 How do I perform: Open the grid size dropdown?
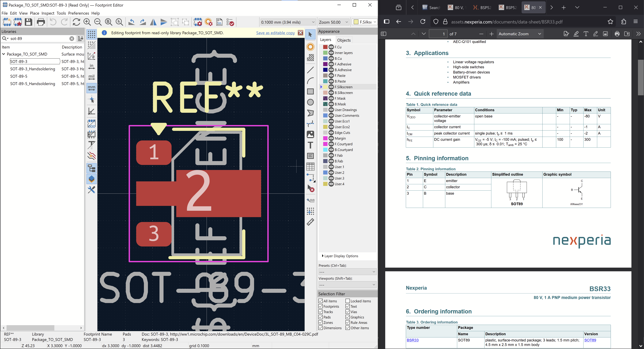tap(288, 22)
